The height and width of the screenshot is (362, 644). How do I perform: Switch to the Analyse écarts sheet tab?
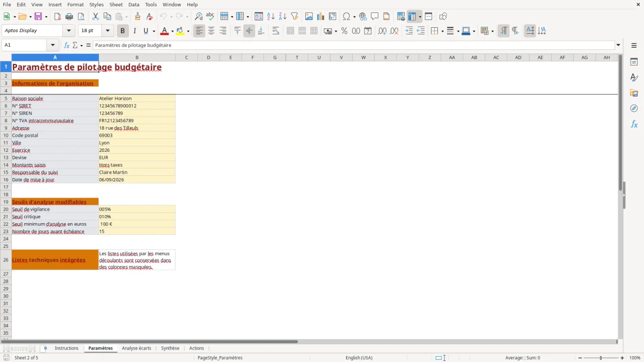tap(136, 349)
